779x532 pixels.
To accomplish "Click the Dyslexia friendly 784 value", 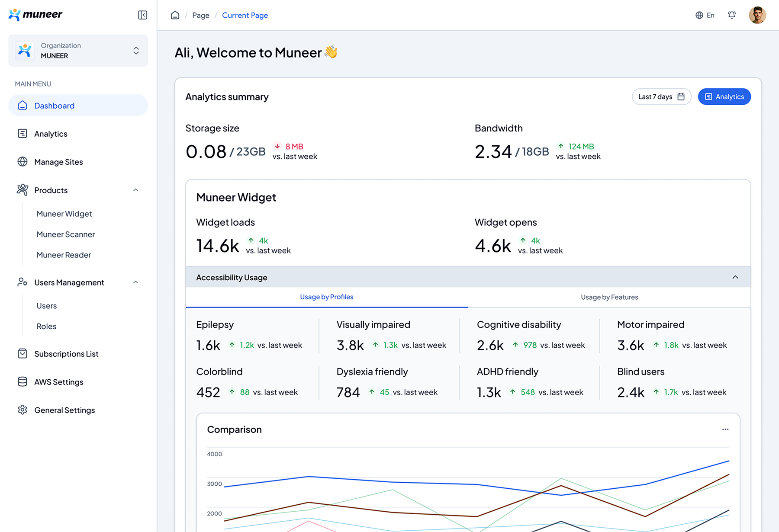I will click(x=348, y=392).
